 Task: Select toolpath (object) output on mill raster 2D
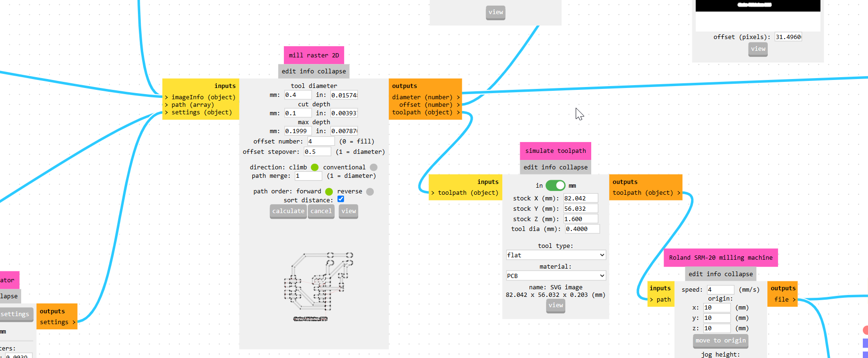coord(426,112)
